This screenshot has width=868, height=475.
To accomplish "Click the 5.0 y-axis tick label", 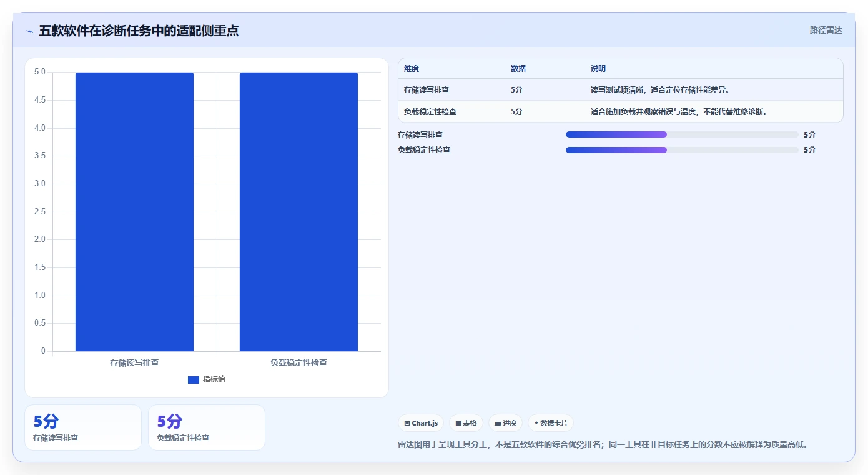I will (x=40, y=72).
